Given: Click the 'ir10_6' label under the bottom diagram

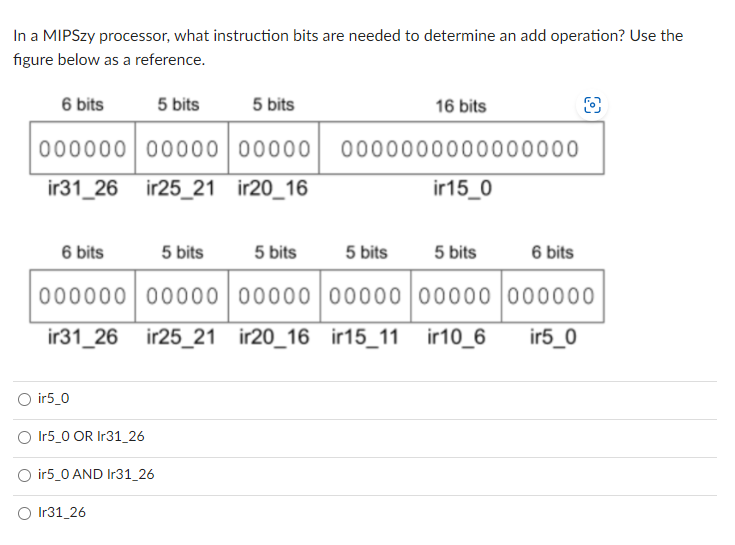Looking at the screenshot, I should pyautogui.click(x=456, y=337).
